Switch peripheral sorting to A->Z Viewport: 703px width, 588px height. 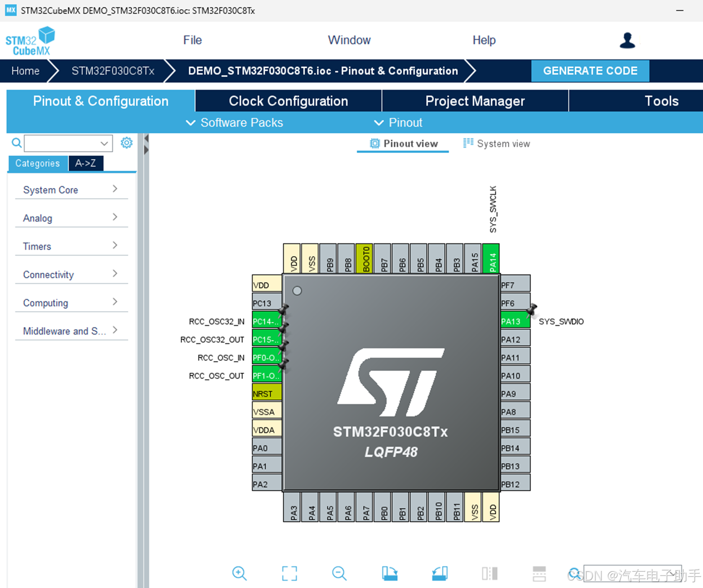pyautogui.click(x=86, y=163)
